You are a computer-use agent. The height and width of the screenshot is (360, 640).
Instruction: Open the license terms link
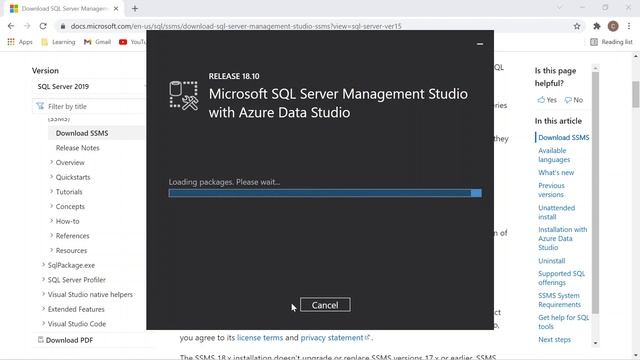(260, 338)
